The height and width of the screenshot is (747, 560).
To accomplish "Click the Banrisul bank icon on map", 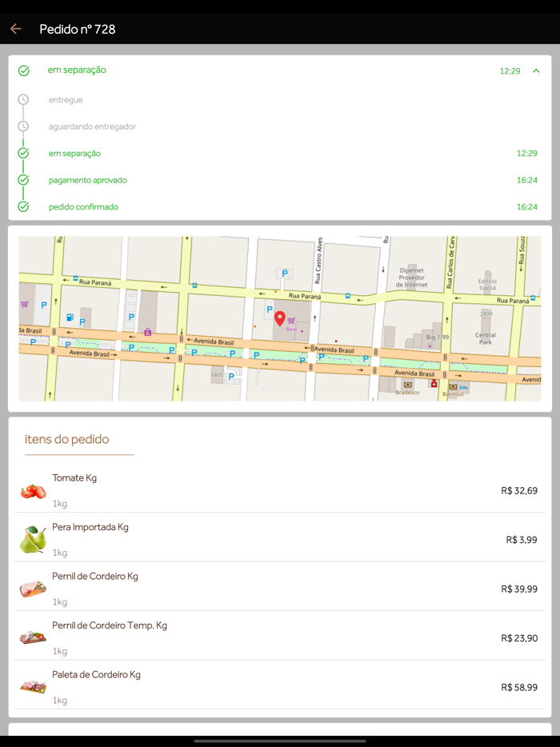I will click(453, 386).
